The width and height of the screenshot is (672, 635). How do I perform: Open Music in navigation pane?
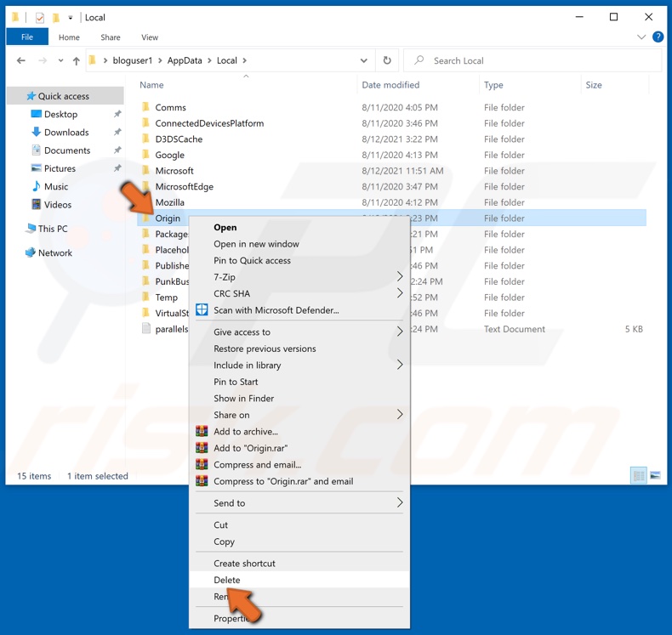click(x=55, y=187)
